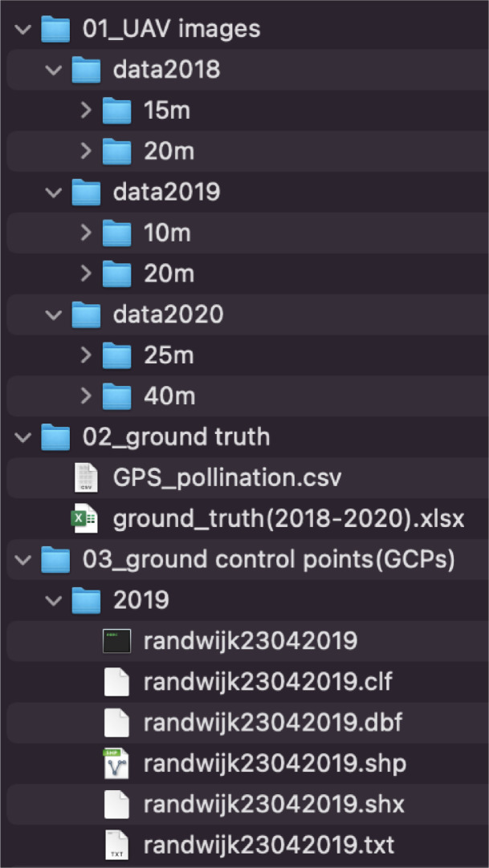
Task: Expand the 10m folder under data2019
Action: [x=87, y=233]
